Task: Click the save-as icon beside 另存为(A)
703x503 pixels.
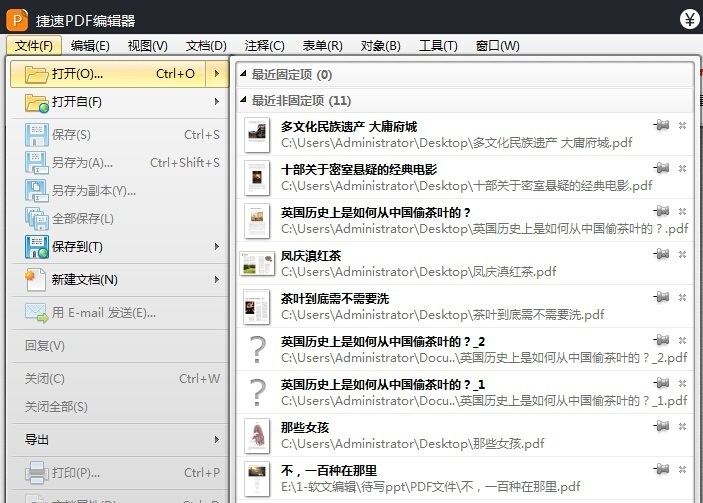Action: [x=37, y=163]
